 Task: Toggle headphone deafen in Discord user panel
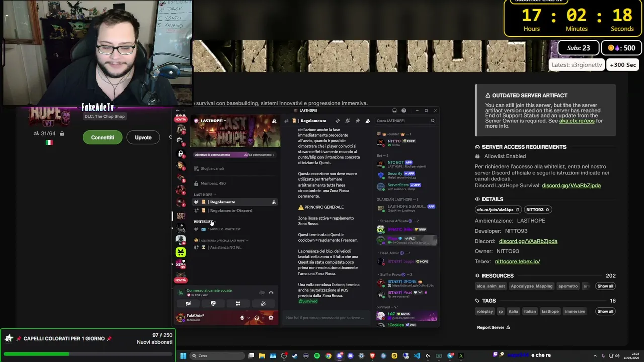(x=257, y=318)
